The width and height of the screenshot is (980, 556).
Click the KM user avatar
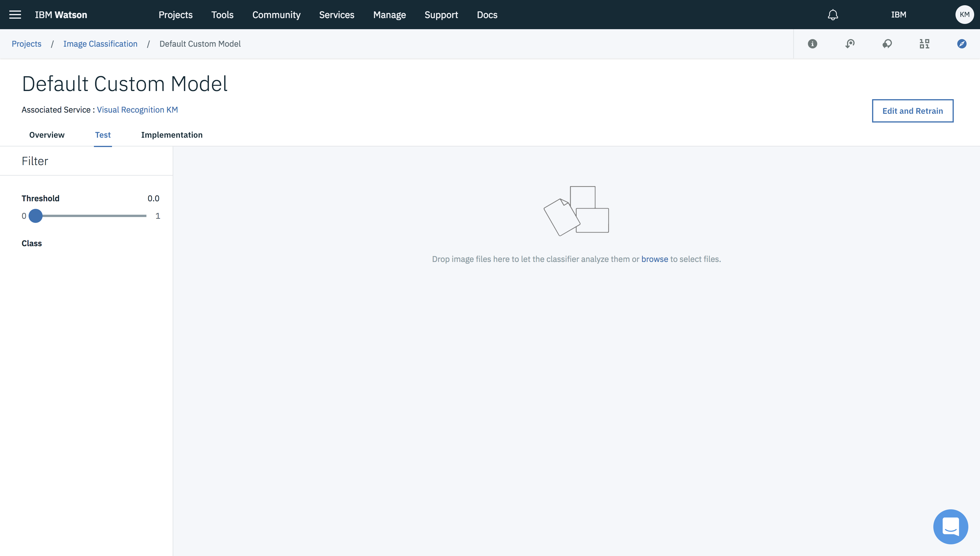click(964, 15)
